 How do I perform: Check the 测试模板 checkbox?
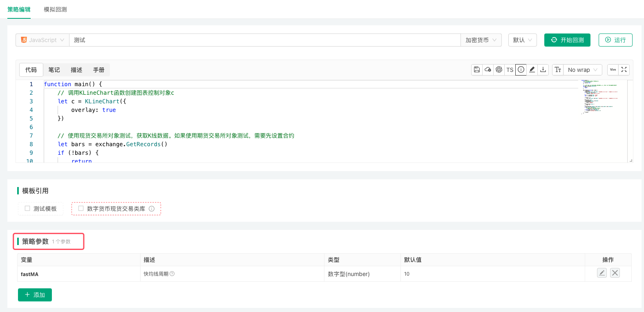tap(27, 208)
